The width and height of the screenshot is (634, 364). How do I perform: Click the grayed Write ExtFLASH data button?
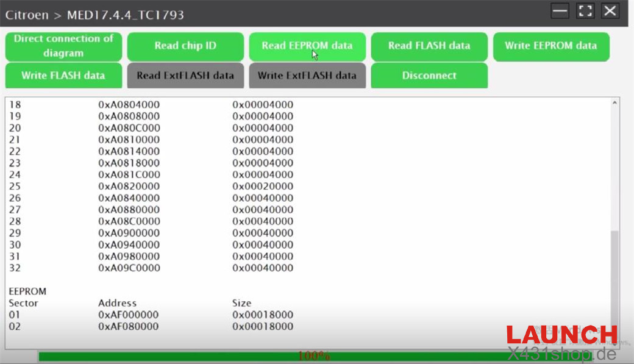point(307,76)
